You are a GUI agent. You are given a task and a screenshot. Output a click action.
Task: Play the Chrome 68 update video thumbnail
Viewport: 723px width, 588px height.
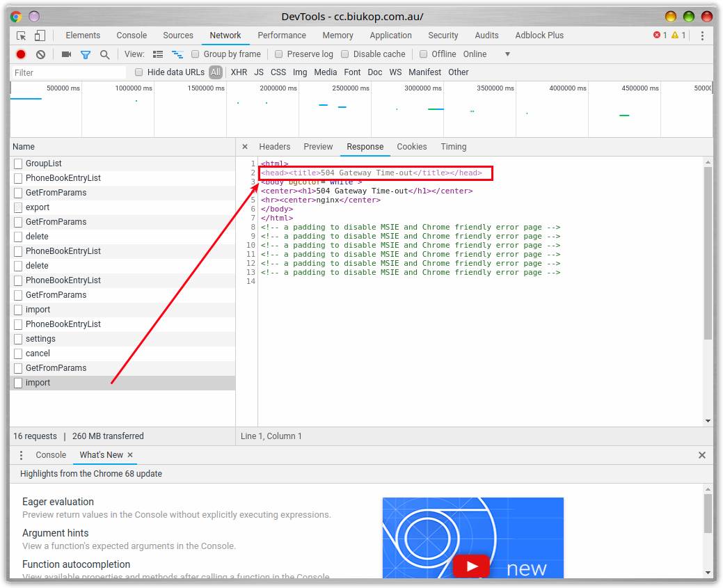(x=472, y=566)
